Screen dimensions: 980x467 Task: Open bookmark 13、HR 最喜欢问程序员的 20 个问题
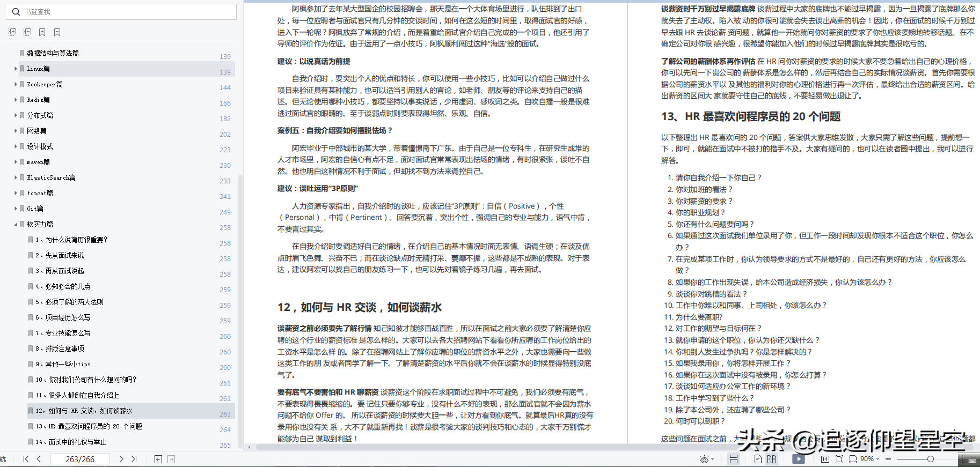coord(89,426)
